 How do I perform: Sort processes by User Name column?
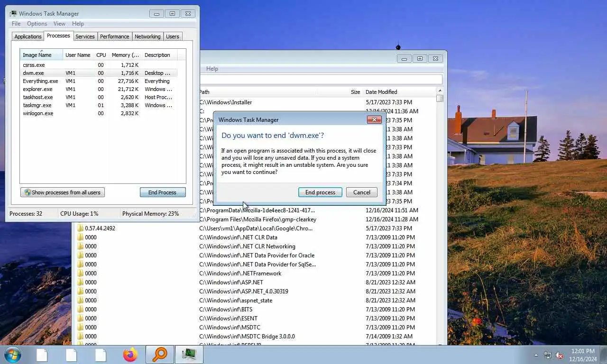[78, 55]
